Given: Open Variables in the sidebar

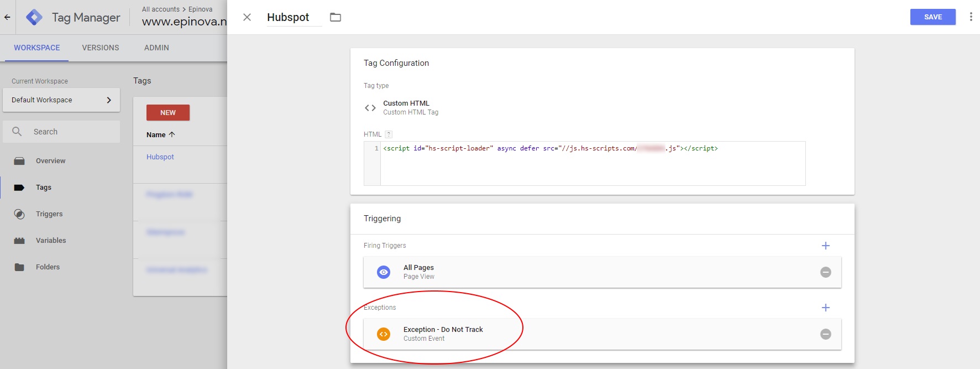Looking at the screenshot, I should coord(51,241).
